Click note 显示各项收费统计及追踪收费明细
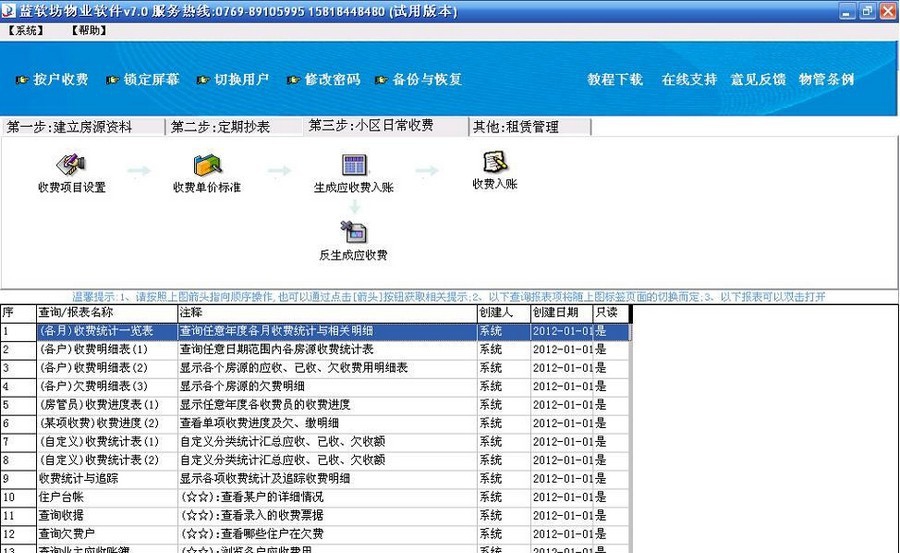Image resolution: width=900 pixels, height=553 pixels. tap(265, 478)
